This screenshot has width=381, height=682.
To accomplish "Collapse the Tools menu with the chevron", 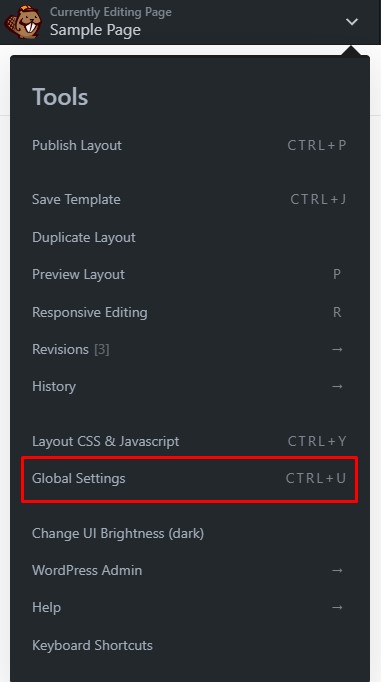I will coord(351,21).
